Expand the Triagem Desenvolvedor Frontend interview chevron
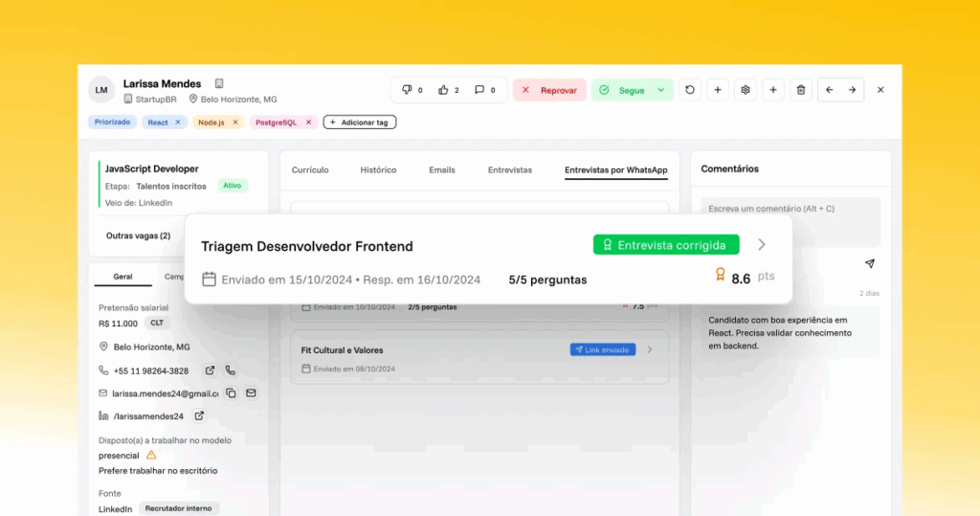Image resolution: width=980 pixels, height=516 pixels. click(x=762, y=245)
